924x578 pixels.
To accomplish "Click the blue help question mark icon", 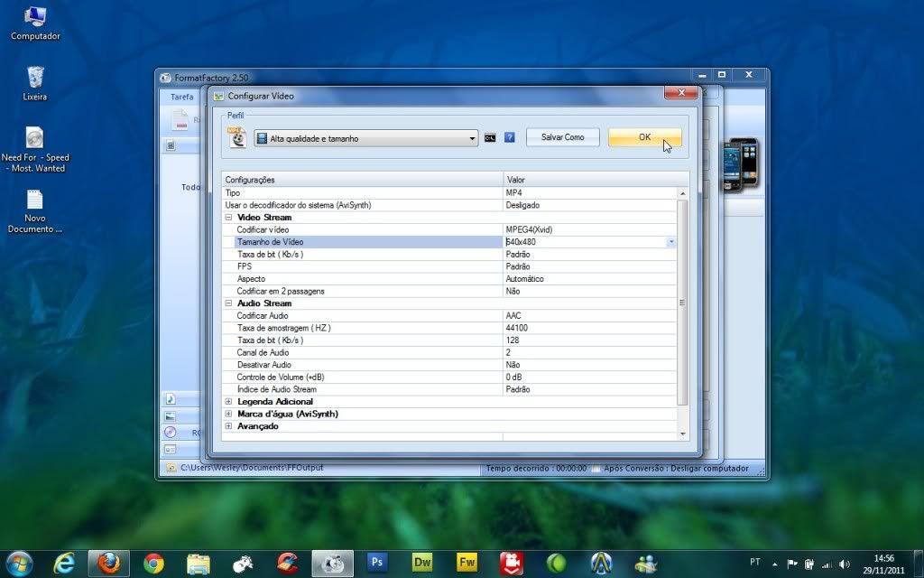I will coord(510,137).
